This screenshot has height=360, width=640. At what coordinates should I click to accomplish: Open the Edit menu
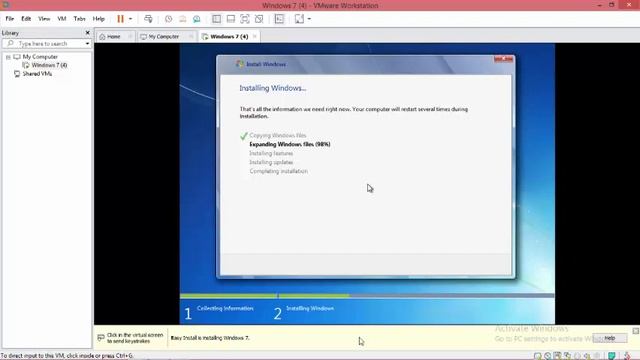(x=26, y=19)
